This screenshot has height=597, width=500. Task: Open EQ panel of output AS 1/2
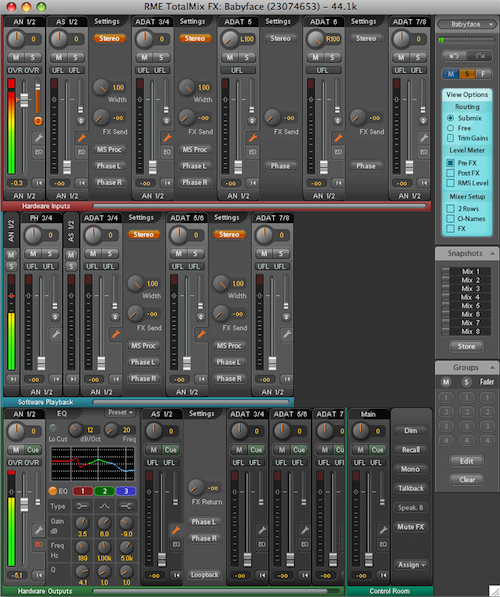pos(176,544)
